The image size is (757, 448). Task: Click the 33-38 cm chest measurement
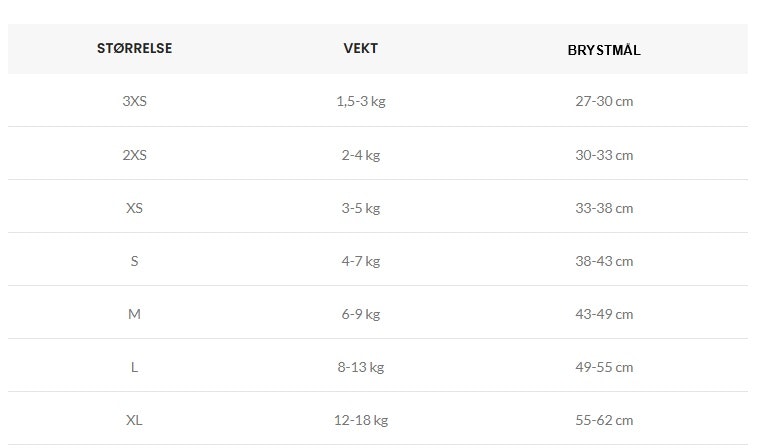604,208
